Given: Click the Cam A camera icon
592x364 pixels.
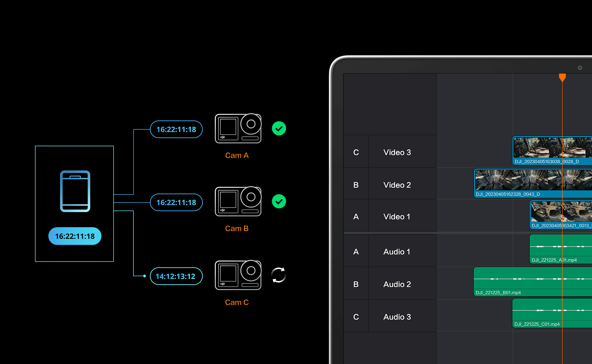Looking at the screenshot, I should coord(238,129).
